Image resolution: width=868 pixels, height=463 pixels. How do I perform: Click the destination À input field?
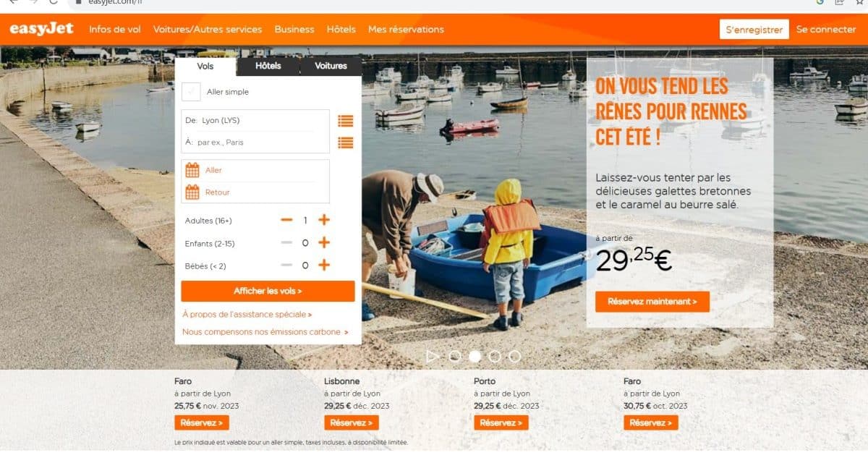click(255, 143)
